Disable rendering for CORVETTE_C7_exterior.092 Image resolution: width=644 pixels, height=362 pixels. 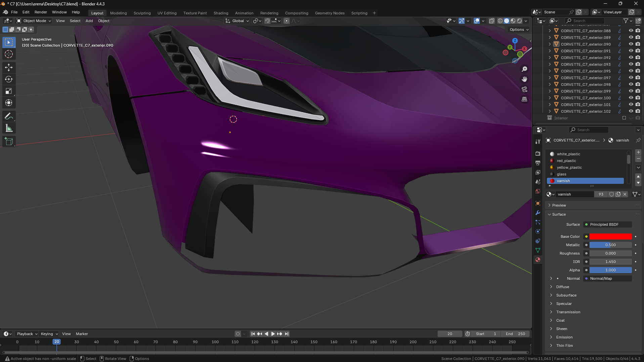638,57
